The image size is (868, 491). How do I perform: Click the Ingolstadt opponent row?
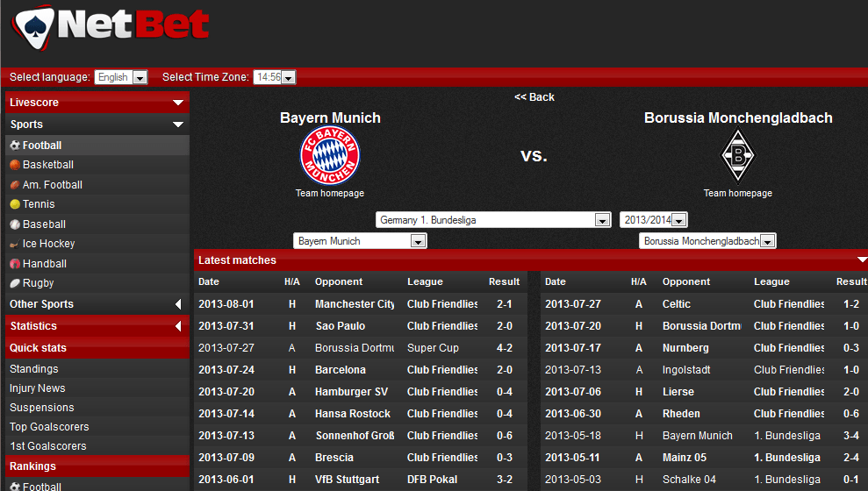coord(686,370)
